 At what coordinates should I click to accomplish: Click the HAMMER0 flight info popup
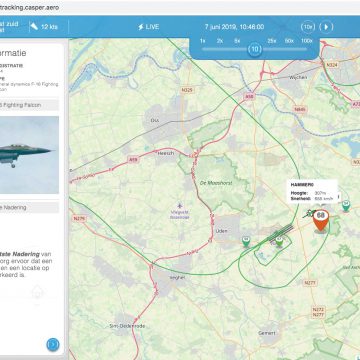[313, 191]
